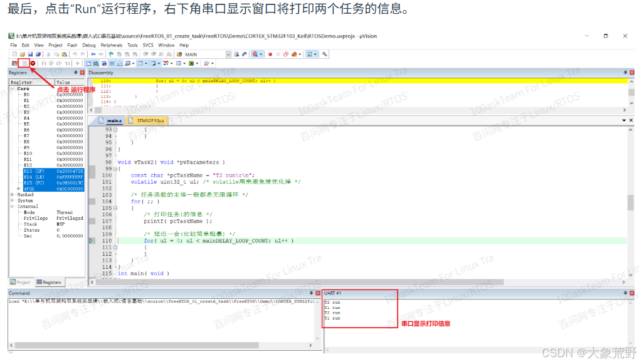Open the Debug menu
The image size is (639, 364).
pyautogui.click(x=88, y=45)
